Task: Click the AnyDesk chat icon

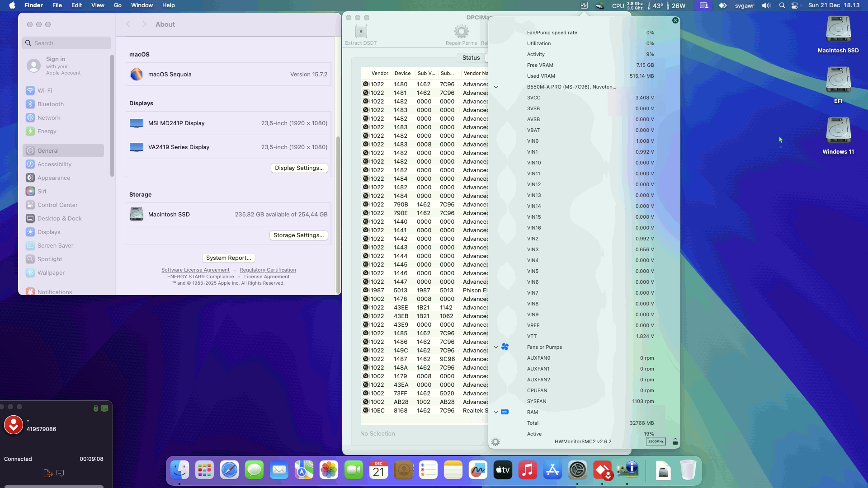Action: (60, 473)
